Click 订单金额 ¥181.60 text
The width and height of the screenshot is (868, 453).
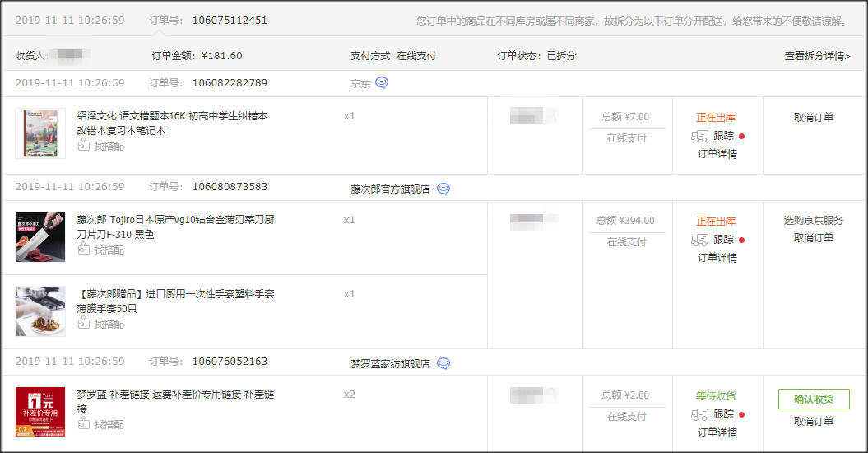coord(197,55)
